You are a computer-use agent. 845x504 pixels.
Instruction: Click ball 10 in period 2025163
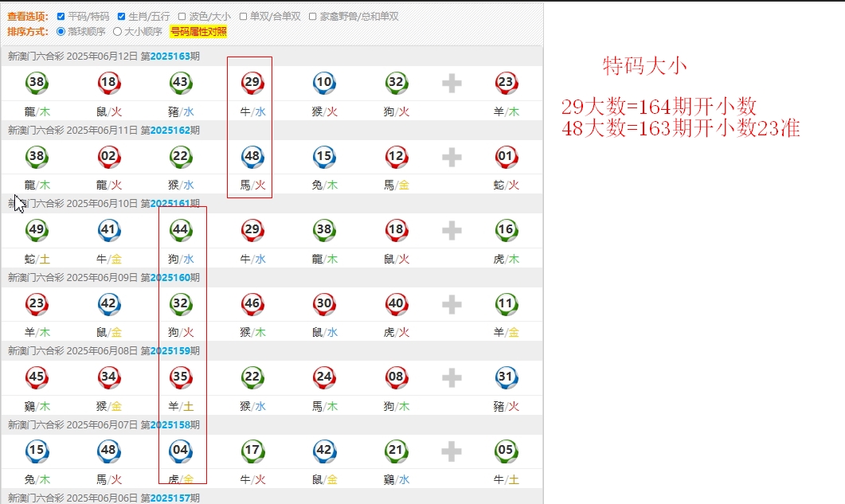point(324,83)
